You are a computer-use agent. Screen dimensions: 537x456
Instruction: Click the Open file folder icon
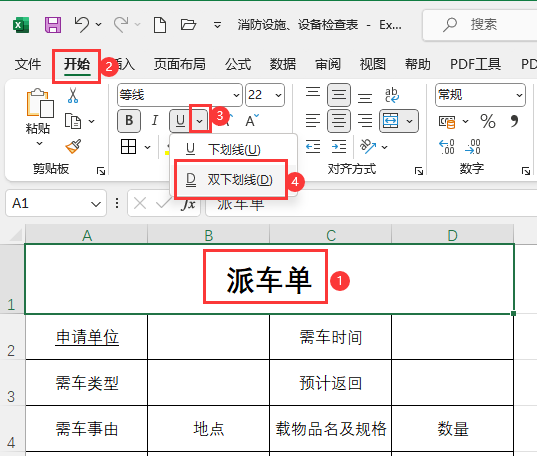click(188, 25)
